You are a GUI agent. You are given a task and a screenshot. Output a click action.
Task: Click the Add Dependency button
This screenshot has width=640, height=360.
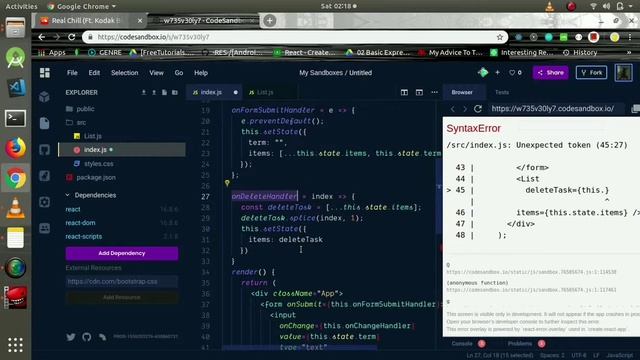pyautogui.click(x=122, y=253)
